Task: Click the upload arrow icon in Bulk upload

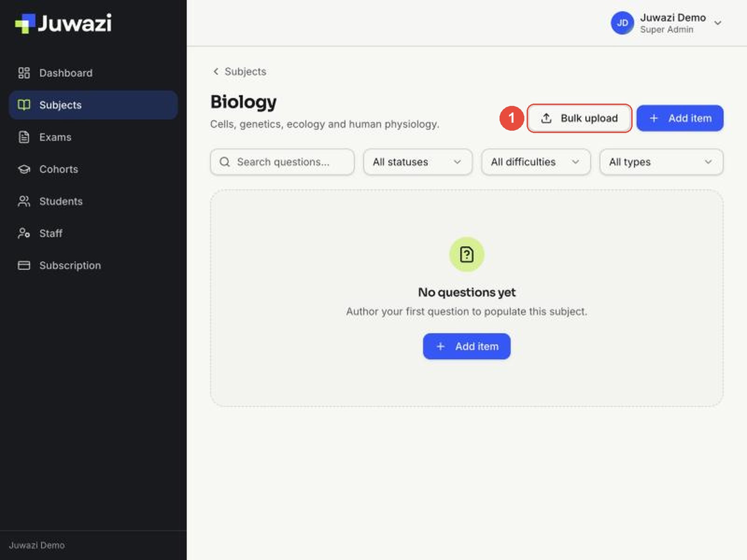Action: click(x=546, y=118)
